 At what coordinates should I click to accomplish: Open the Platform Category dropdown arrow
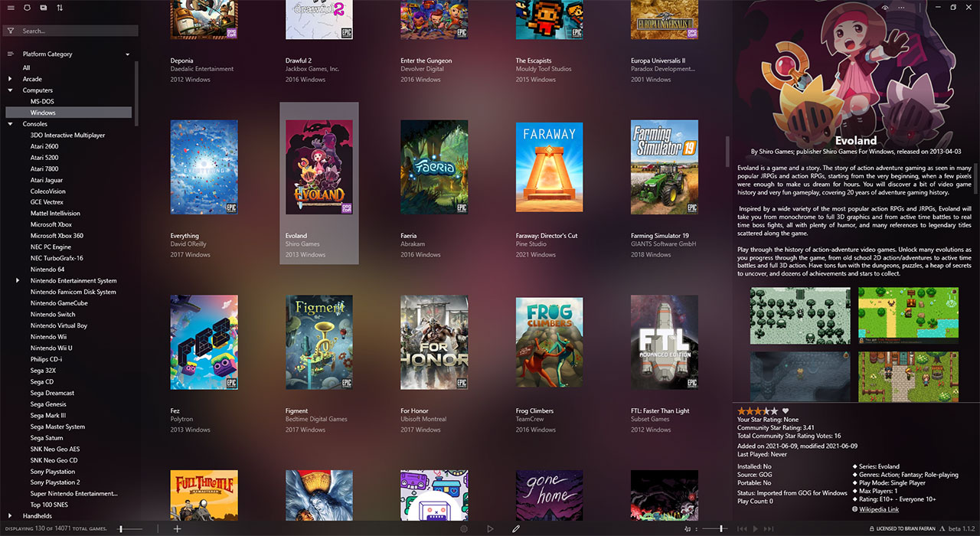point(127,54)
